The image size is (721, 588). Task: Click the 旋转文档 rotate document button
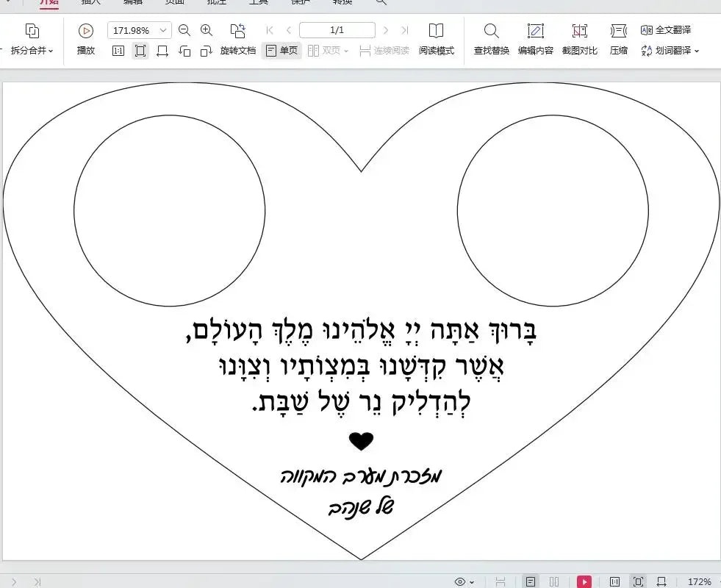(237, 40)
